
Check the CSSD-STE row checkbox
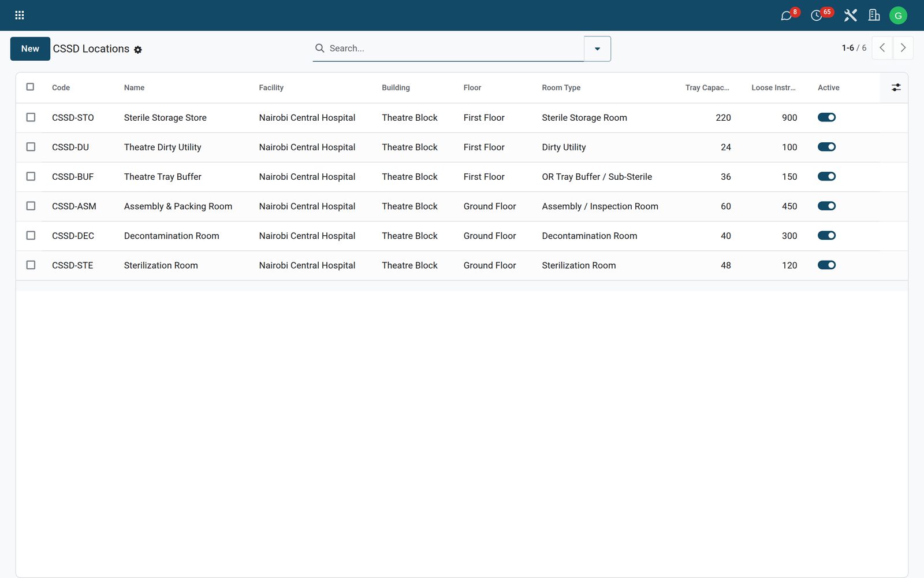coord(31,265)
